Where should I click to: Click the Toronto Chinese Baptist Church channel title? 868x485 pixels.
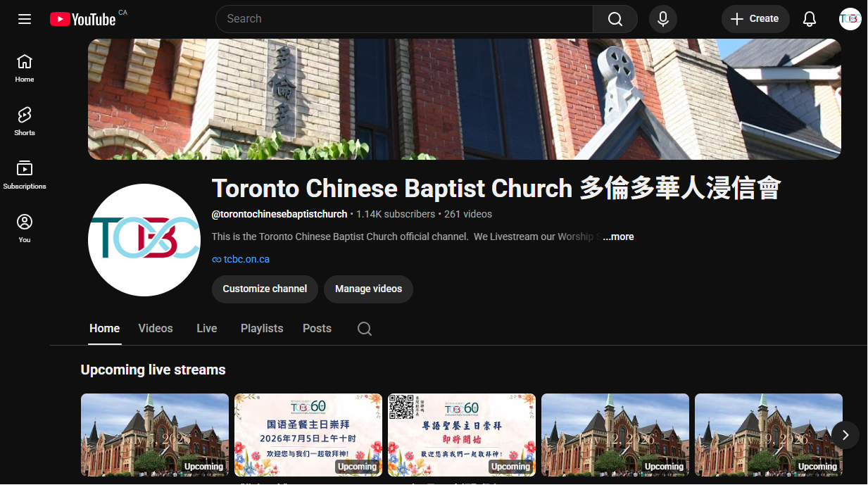pos(496,189)
